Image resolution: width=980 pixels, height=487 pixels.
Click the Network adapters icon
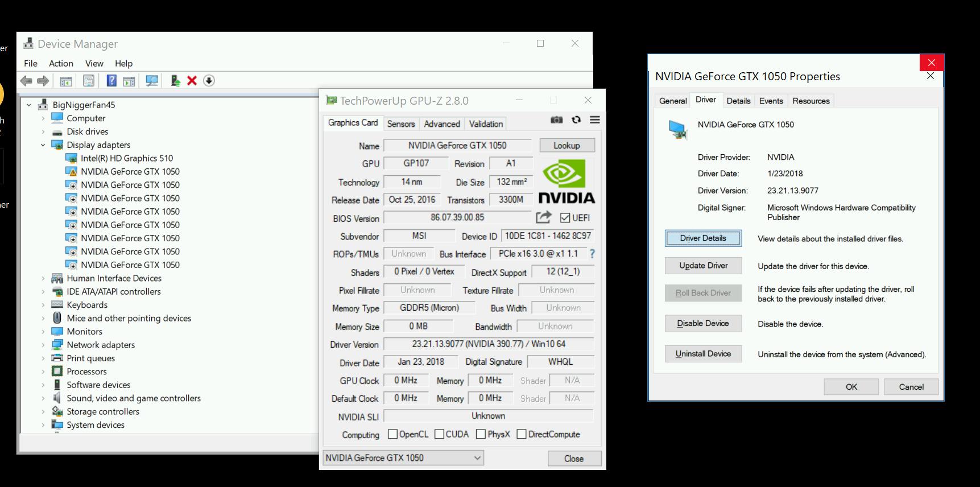pyautogui.click(x=57, y=345)
